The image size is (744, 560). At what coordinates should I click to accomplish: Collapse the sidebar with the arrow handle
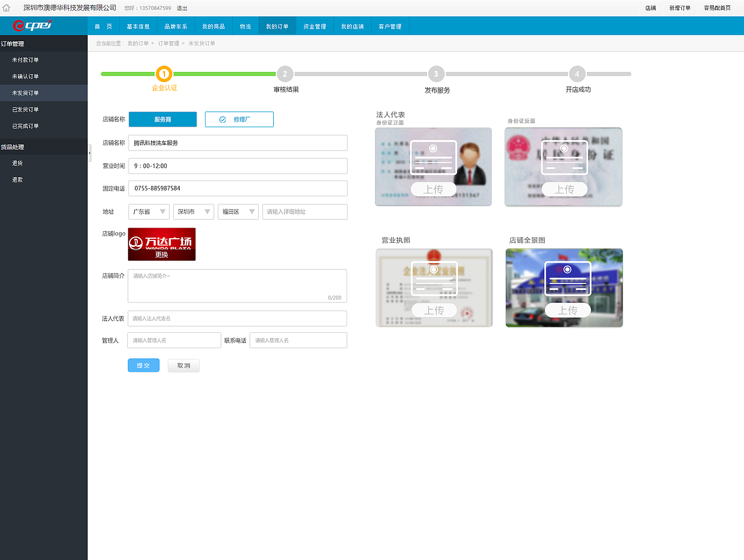pos(90,153)
